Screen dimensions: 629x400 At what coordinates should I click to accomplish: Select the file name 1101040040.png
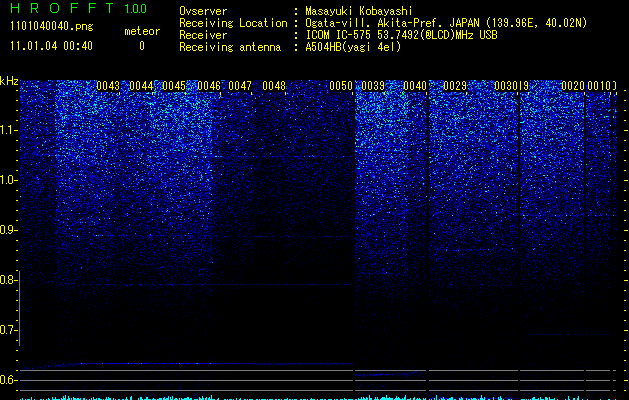click(52, 26)
